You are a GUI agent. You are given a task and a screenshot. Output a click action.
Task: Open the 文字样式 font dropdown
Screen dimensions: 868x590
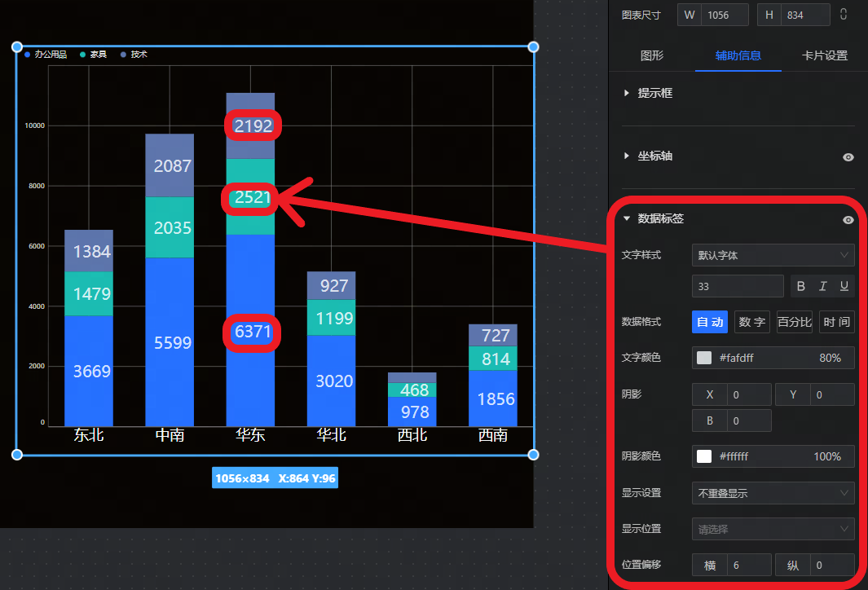[773, 255]
